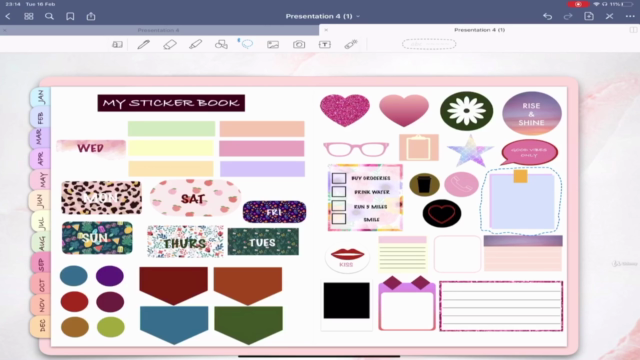This screenshot has width=640, height=360.
Task: Switch to the Presentation 4 tab
Action: (159, 30)
